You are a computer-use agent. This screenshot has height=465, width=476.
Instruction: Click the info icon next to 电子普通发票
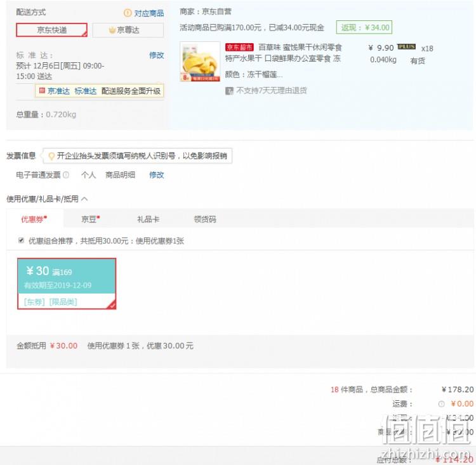coord(66,175)
